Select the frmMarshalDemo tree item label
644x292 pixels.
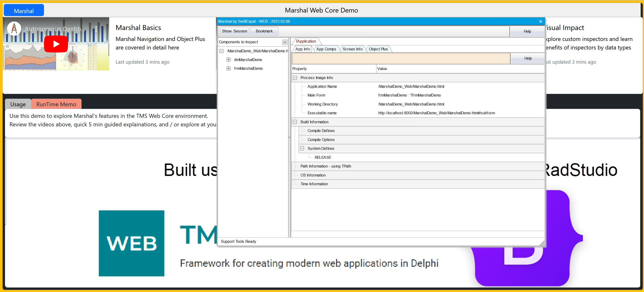tap(248, 68)
